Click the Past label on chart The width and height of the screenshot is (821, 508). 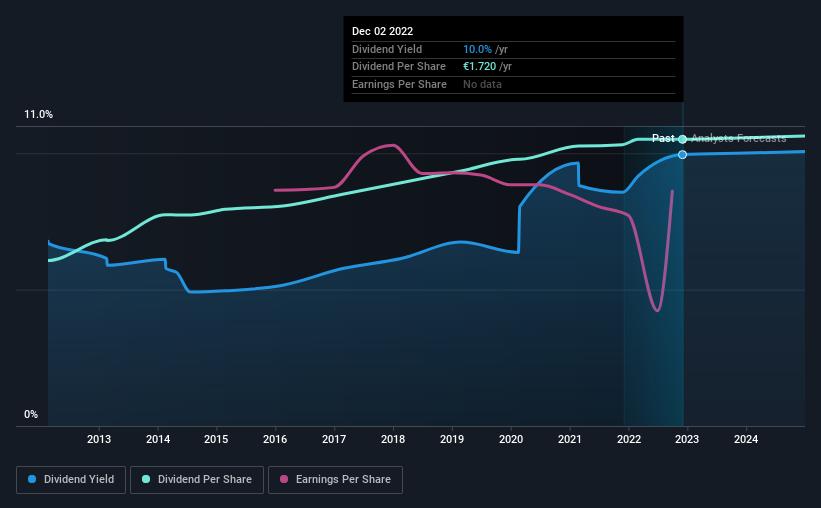(x=663, y=138)
